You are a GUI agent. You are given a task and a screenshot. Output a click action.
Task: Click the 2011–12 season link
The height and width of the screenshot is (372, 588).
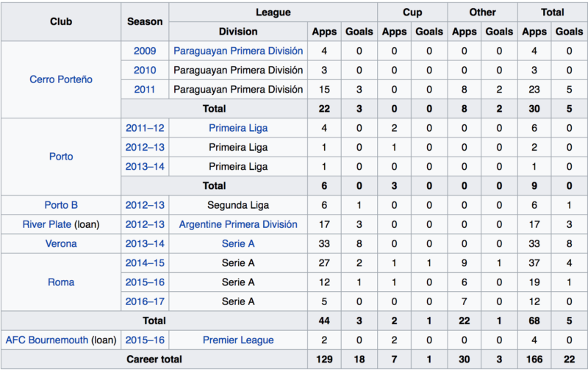[x=145, y=128]
